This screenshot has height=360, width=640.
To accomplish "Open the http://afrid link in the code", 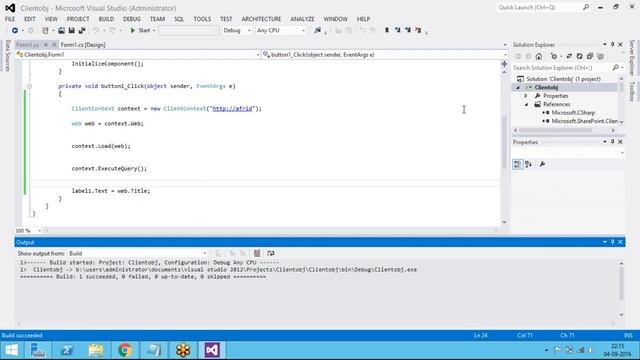I will pyautogui.click(x=232, y=109).
